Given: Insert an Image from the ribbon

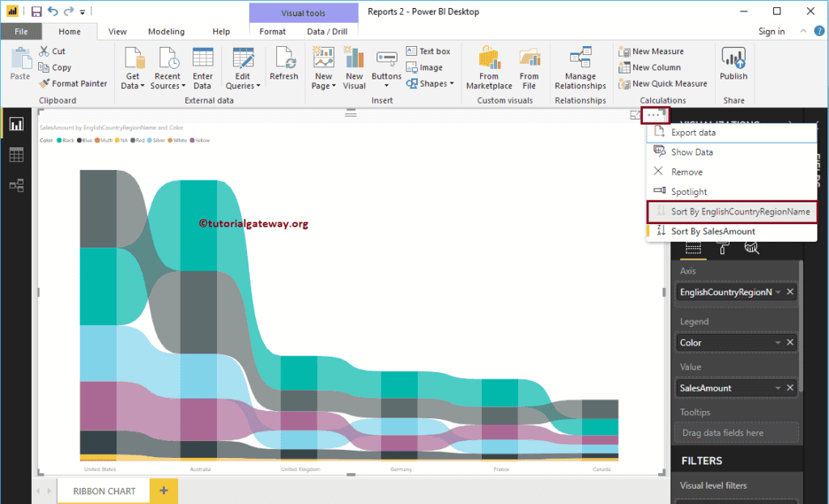Looking at the screenshot, I should click(424, 67).
